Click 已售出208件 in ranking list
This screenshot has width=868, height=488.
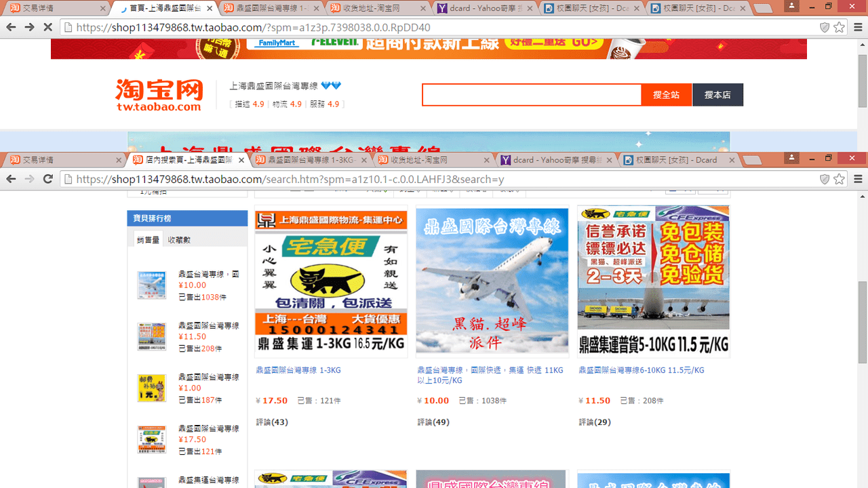[x=200, y=348]
